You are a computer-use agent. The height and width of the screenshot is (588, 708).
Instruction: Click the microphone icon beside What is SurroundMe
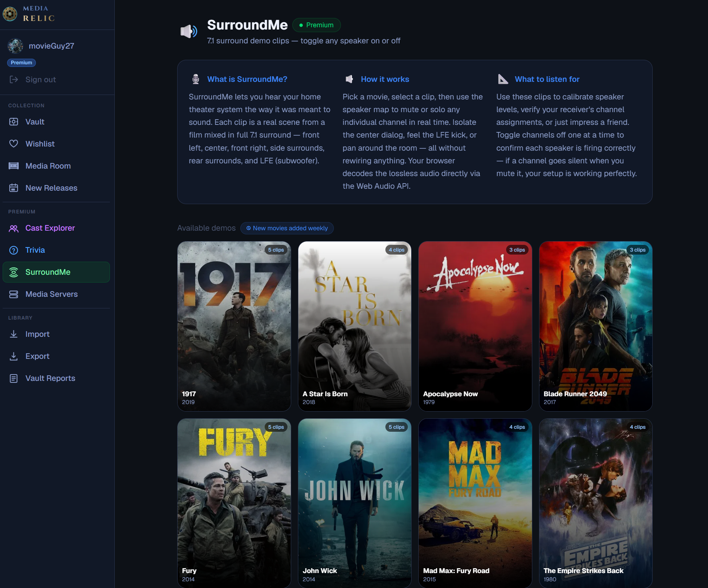click(x=196, y=79)
